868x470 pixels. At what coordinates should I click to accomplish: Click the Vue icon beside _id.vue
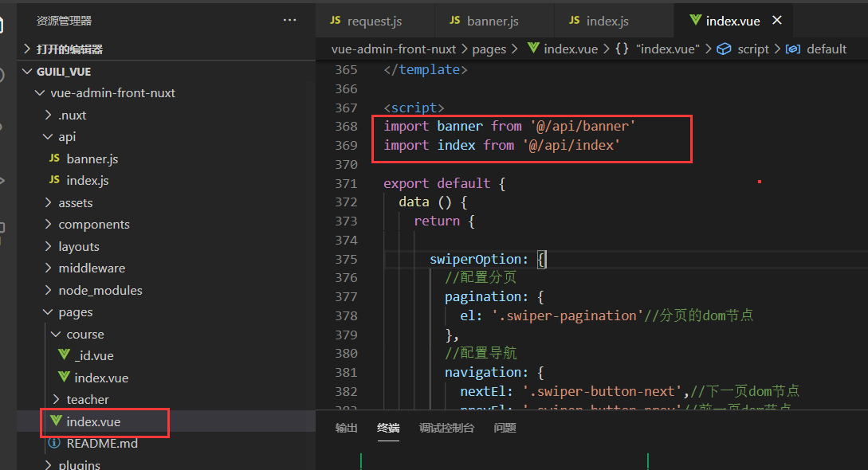(x=64, y=356)
